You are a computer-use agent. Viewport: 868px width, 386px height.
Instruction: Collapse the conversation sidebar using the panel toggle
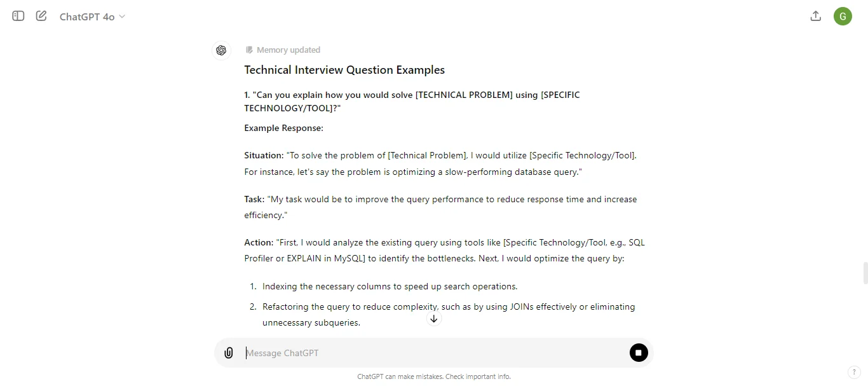[18, 16]
